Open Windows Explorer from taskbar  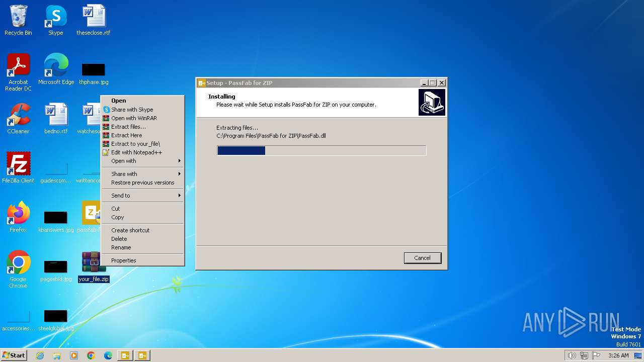click(x=57, y=355)
